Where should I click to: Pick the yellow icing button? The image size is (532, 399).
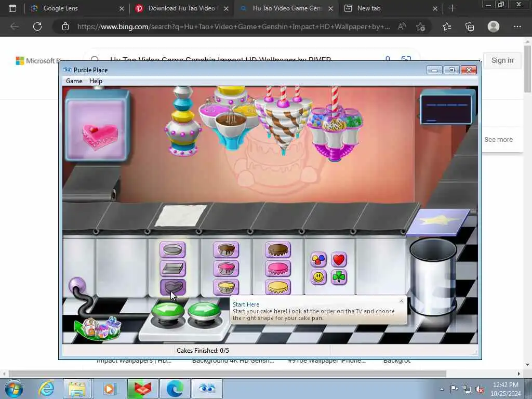click(278, 287)
